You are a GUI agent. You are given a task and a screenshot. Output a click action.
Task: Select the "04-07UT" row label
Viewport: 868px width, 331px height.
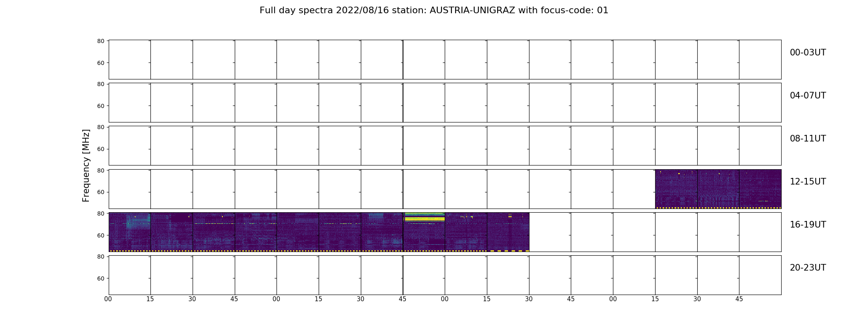808,96
